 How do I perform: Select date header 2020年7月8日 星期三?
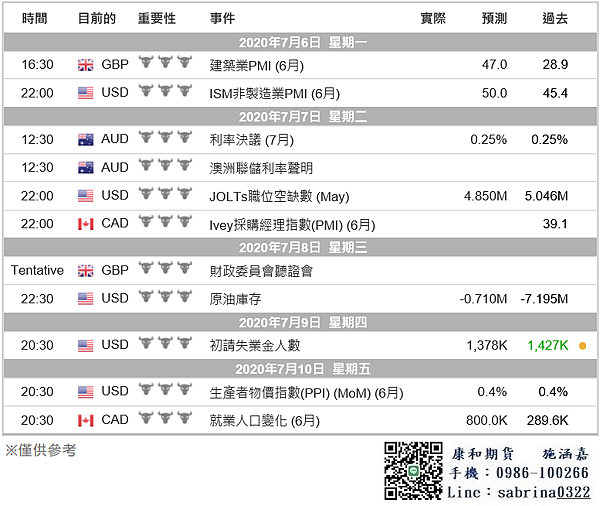pyautogui.click(x=300, y=247)
